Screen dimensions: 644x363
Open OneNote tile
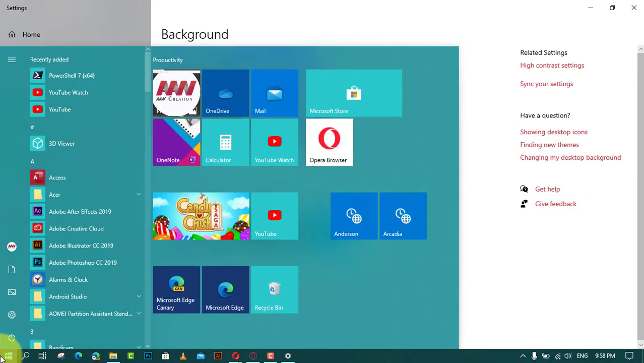point(176,143)
